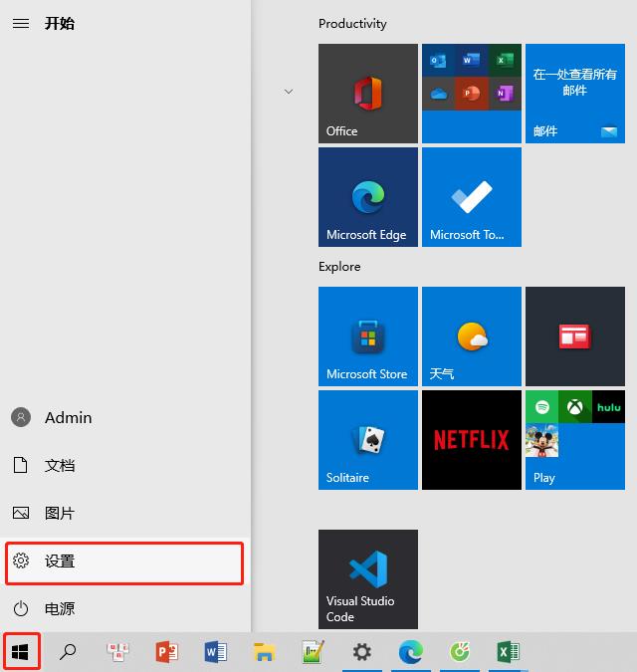The width and height of the screenshot is (637, 672).
Task: Launch Word from the taskbar
Action: pos(215,652)
